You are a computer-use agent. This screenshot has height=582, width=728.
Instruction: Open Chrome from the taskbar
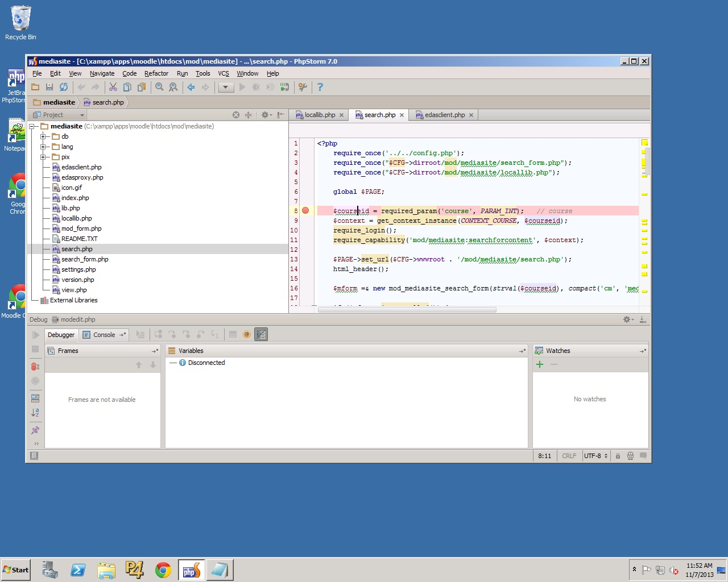point(163,570)
